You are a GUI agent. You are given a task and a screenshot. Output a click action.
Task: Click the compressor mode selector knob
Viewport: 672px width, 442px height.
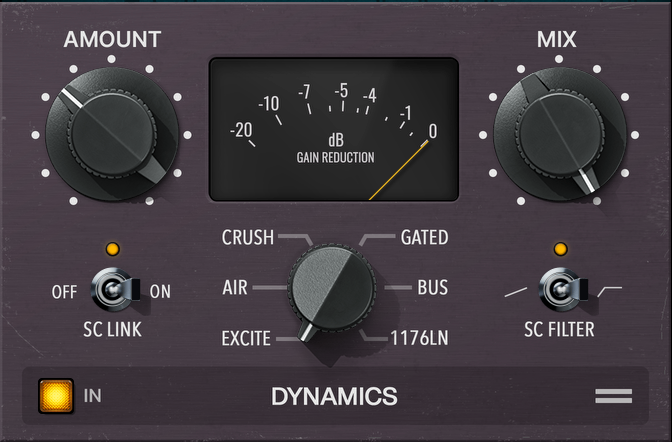coord(332,289)
